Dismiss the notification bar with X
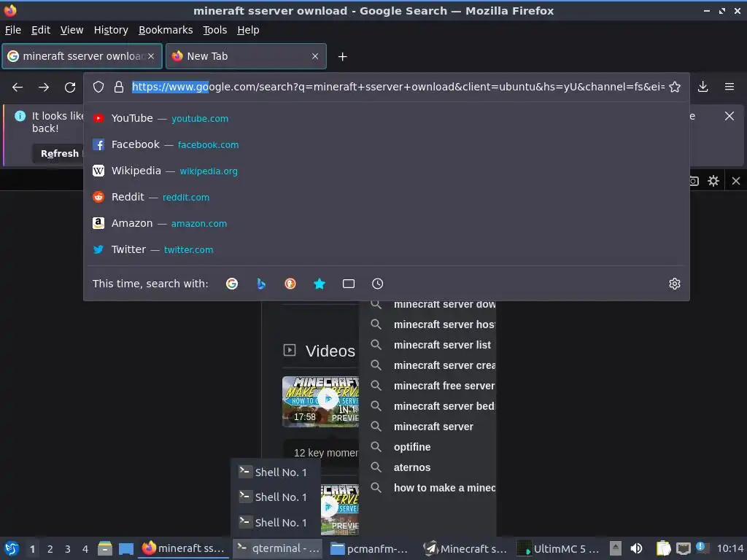This screenshot has width=747, height=560. click(729, 116)
